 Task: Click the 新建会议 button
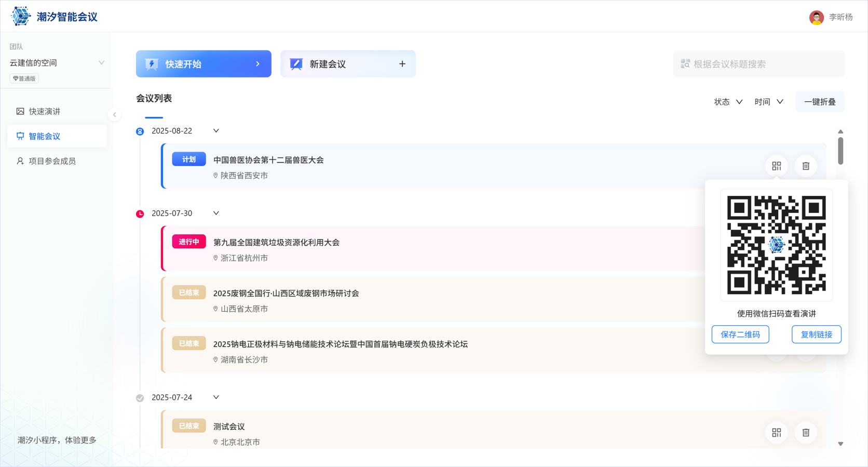[x=348, y=64]
